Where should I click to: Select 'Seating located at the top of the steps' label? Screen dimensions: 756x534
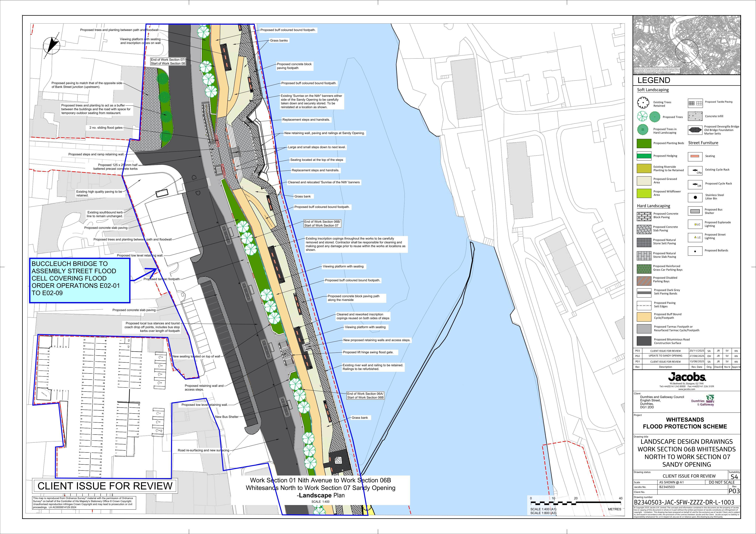click(317, 160)
